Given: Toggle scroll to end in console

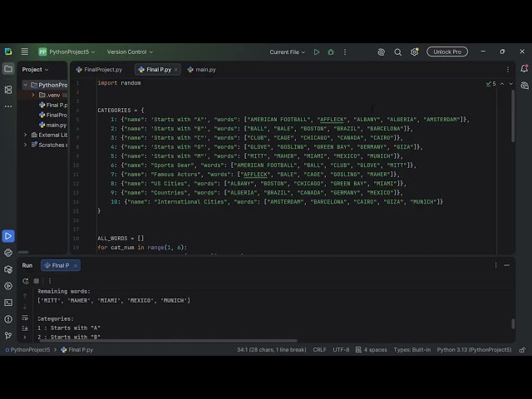Looking at the screenshot, I should [25, 328].
